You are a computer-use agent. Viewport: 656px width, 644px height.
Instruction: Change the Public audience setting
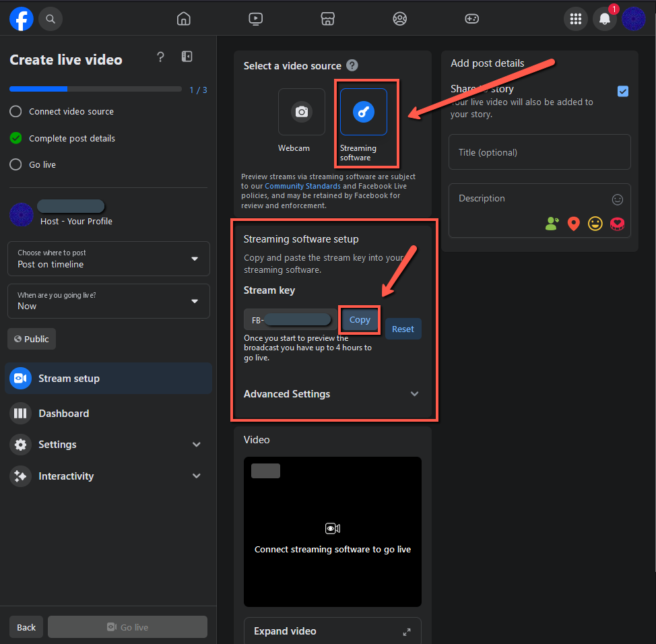(32, 339)
